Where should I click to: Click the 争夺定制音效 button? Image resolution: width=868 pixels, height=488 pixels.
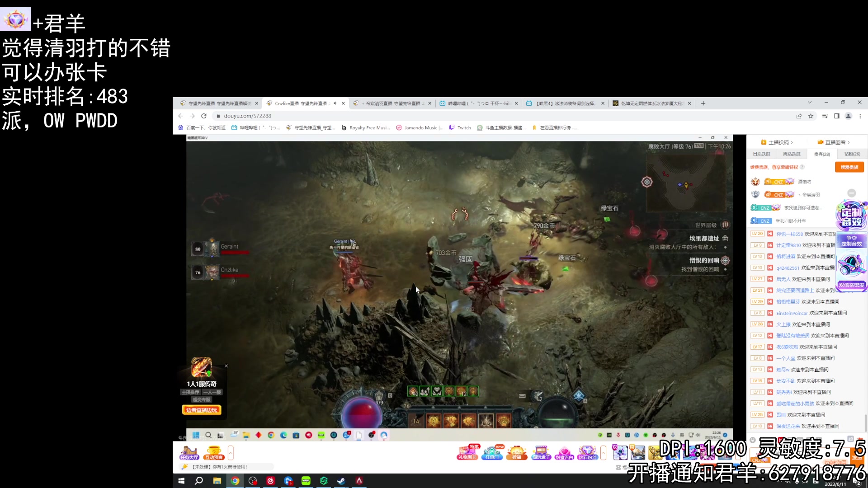pos(852,241)
